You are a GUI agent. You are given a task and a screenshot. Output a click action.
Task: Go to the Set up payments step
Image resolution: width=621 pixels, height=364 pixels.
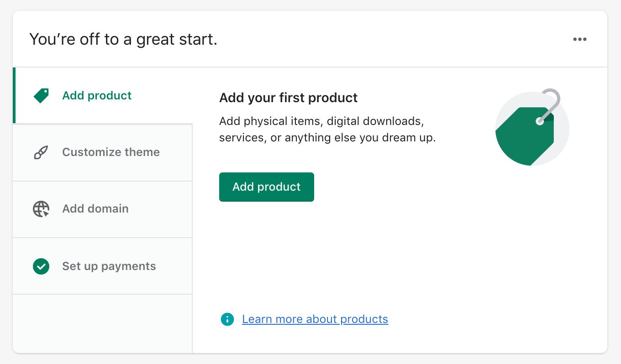[x=109, y=266]
